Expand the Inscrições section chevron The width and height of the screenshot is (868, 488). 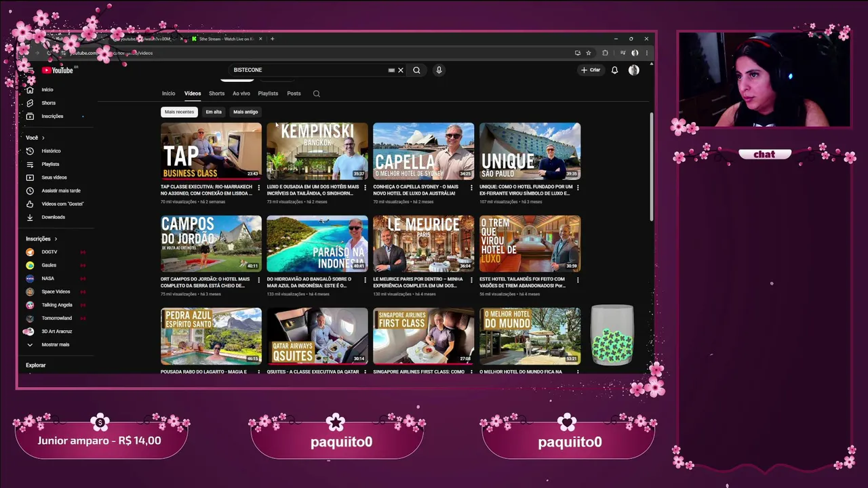56,239
